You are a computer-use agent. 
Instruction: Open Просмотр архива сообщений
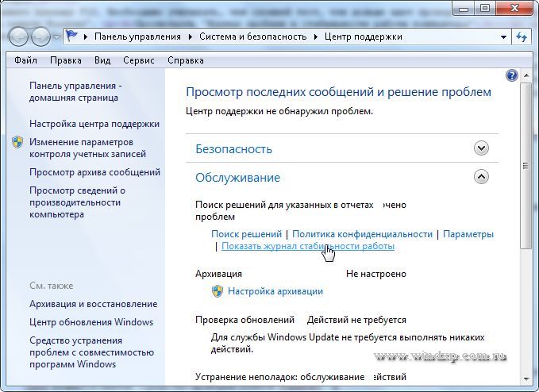[x=95, y=172]
